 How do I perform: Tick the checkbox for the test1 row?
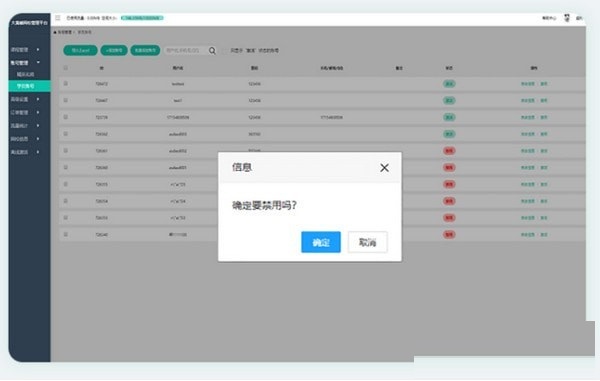[66, 100]
